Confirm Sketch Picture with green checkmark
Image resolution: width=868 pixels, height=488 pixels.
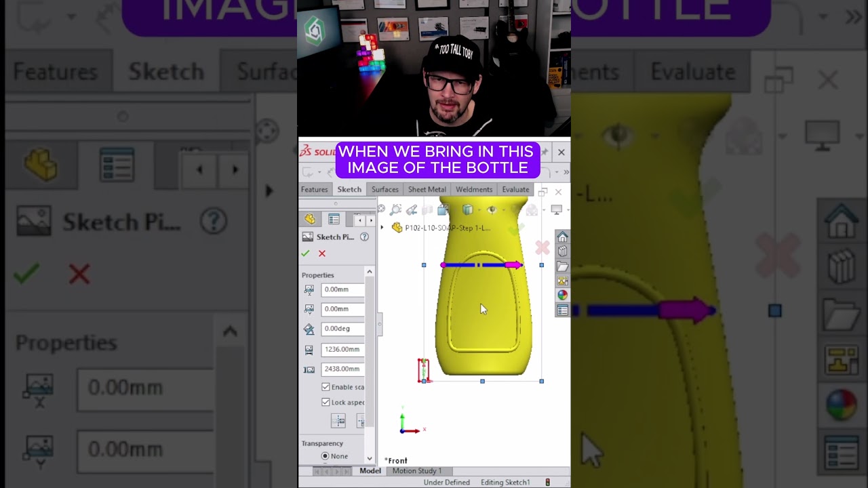coord(305,253)
